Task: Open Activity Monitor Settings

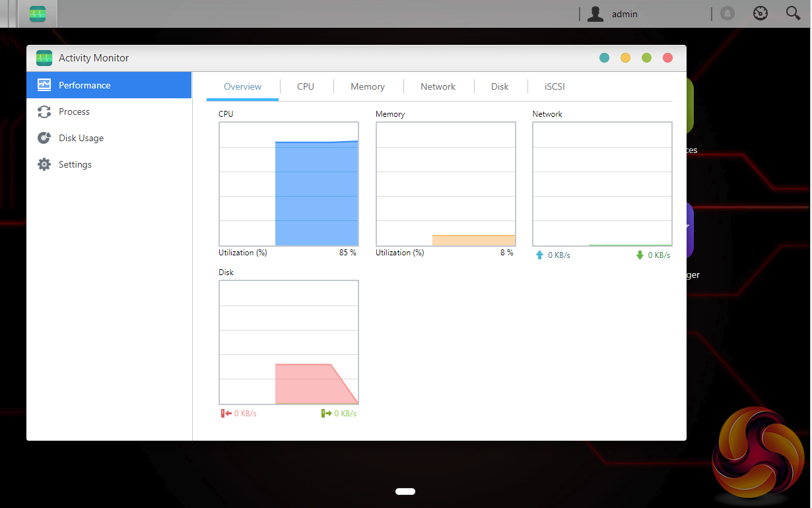Action: [x=109, y=164]
